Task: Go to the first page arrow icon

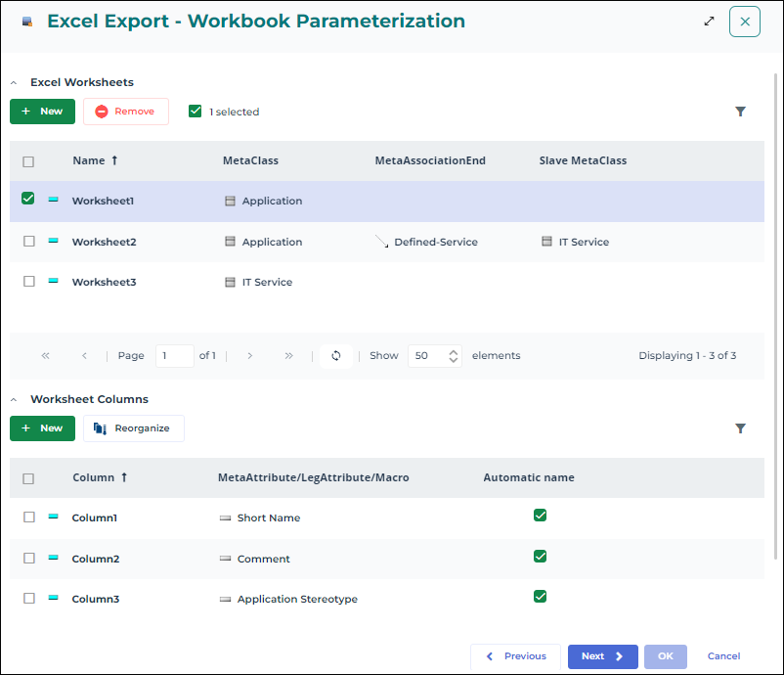Action: tap(45, 356)
